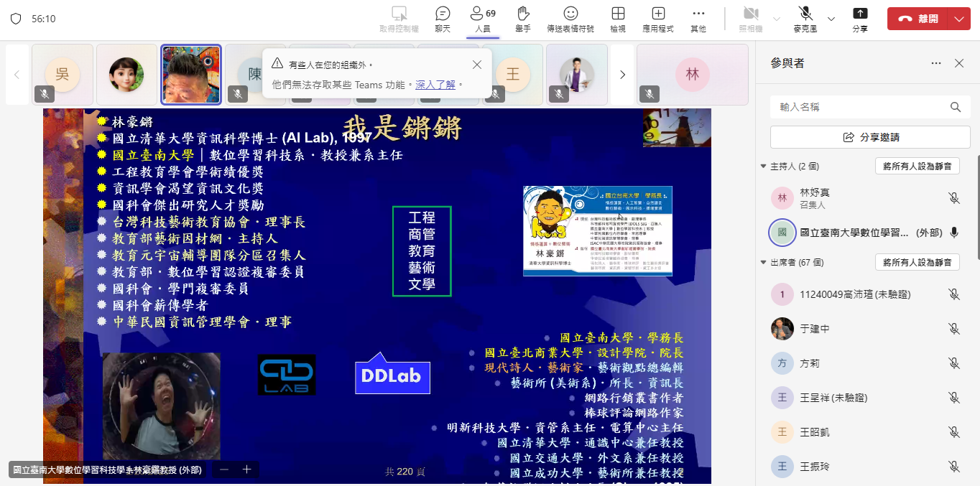Collapse the 主持人 (2 個) section
980x486 pixels.
click(763, 166)
